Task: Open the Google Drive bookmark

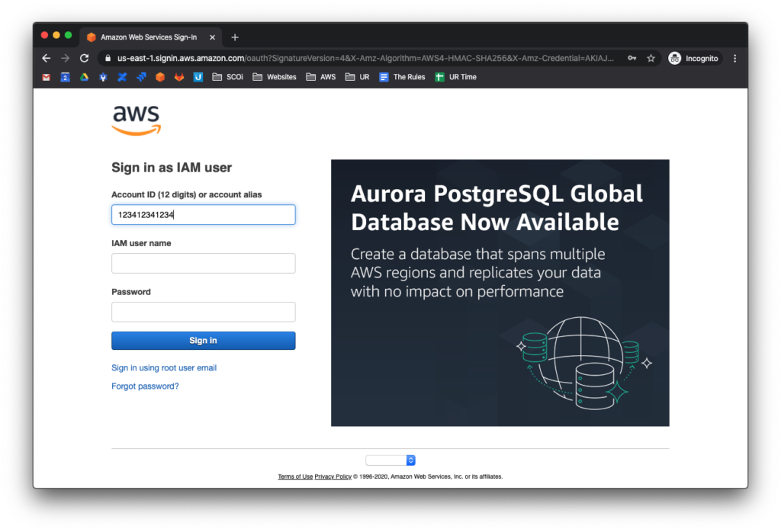Action: [84, 77]
